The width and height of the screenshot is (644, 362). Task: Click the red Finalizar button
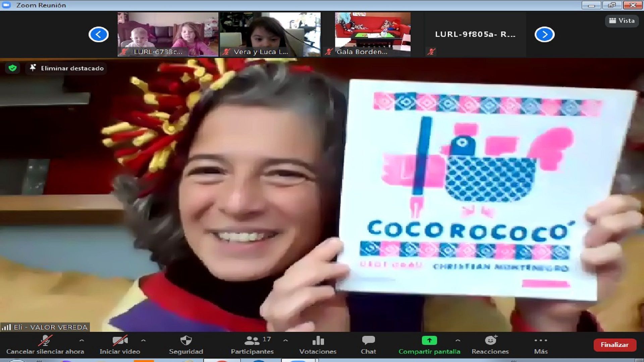click(x=615, y=345)
